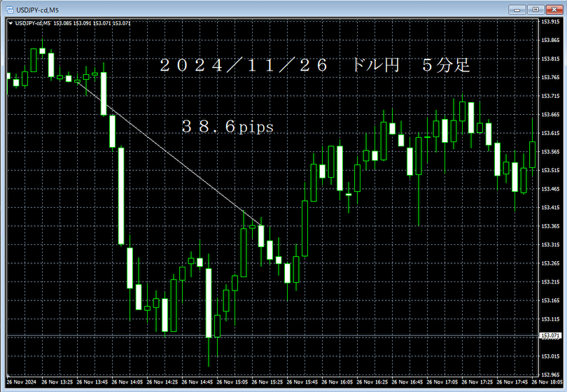Maximize the USDJPY-cd,M5 chart window

[x=535, y=10]
